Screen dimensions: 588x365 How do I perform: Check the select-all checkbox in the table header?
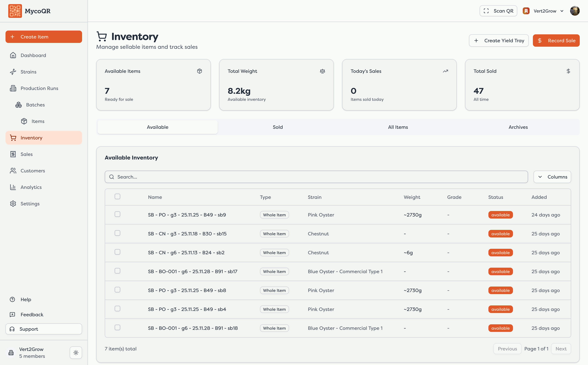click(x=117, y=197)
